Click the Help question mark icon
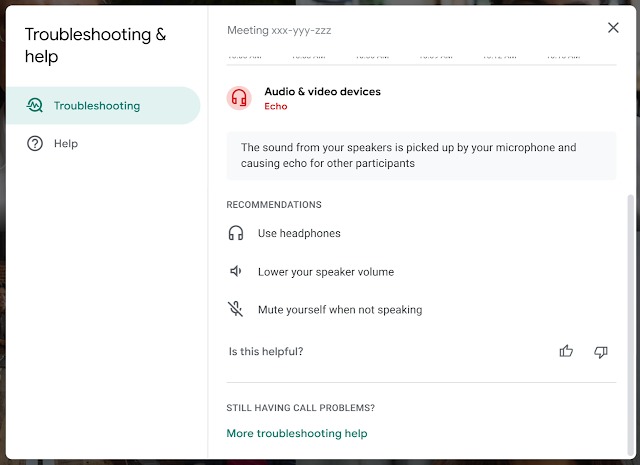The height and width of the screenshot is (465, 640). [x=35, y=144]
